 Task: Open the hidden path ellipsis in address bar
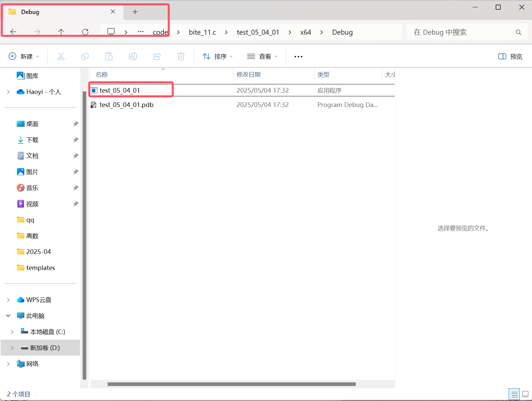tap(141, 32)
